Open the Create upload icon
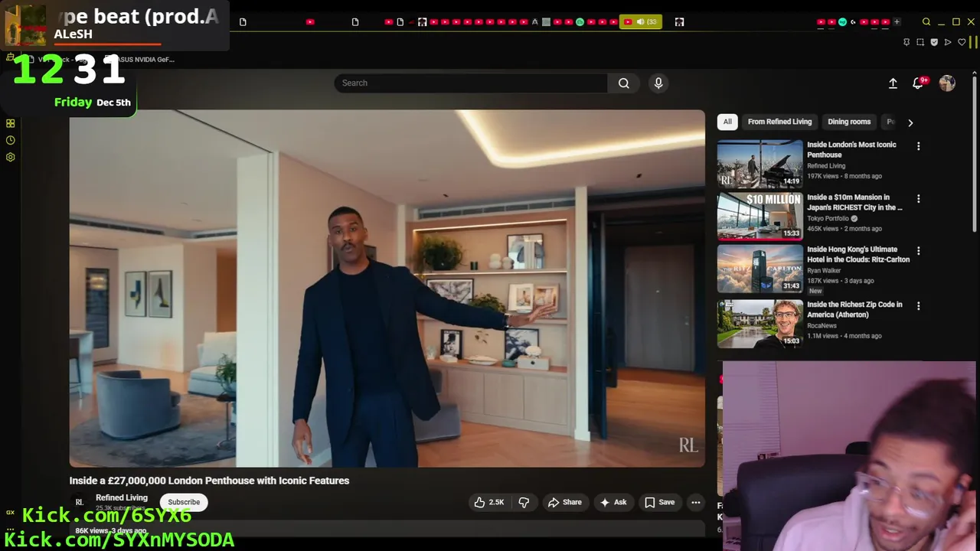The height and width of the screenshot is (551, 980). (893, 83)
